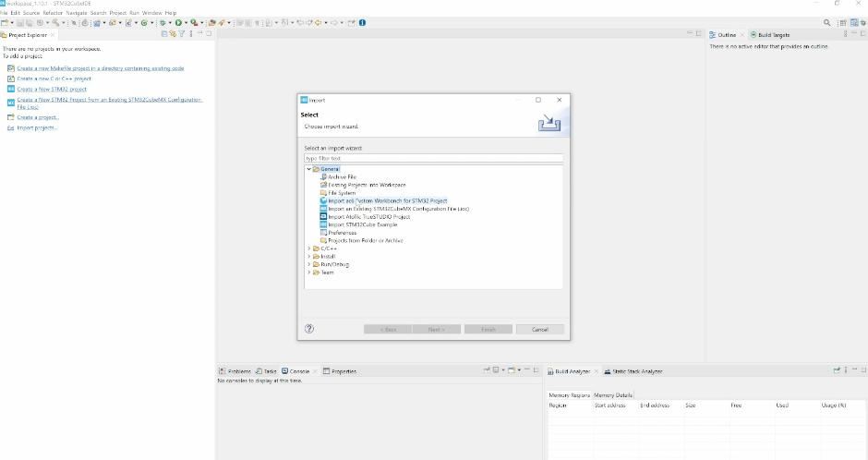Click 'Create a new Makefile project' link
The width and height of the screenshot is (868, 460).
tap(101, 68)
